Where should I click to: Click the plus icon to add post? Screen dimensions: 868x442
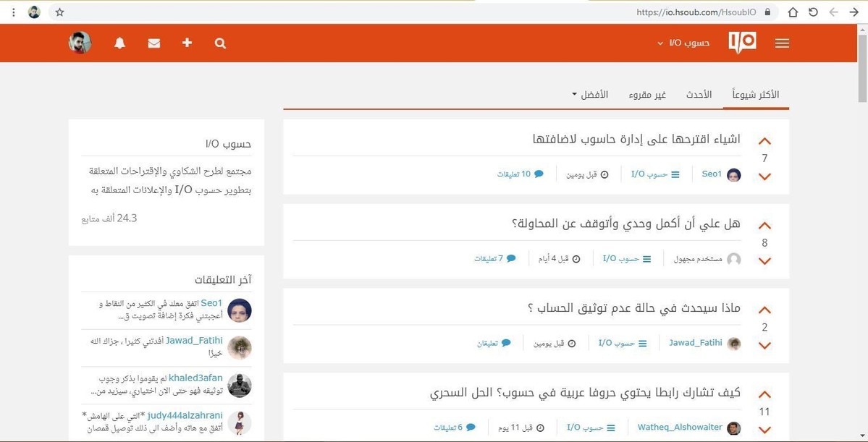(x=187, y=43)
